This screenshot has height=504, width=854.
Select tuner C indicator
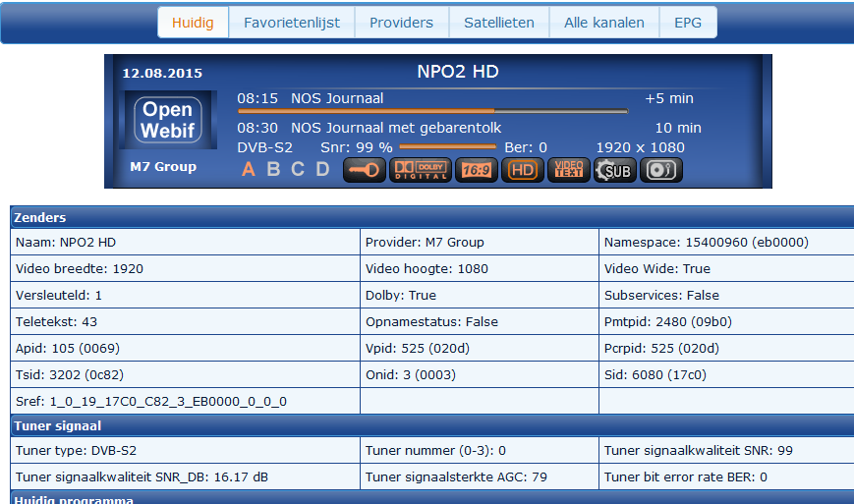click(x=298, y=169)
